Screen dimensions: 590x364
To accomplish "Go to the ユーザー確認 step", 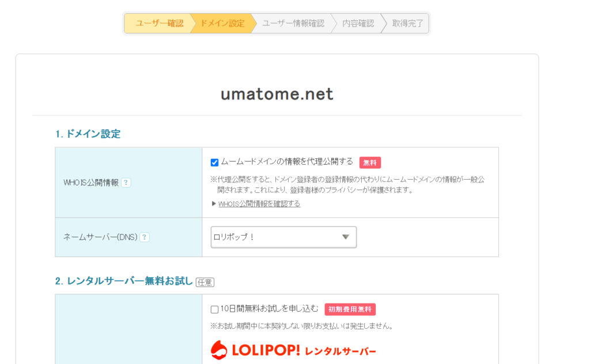I will (159, 24).
